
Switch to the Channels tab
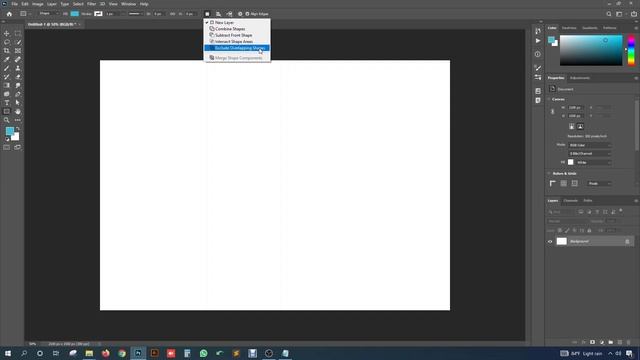coord(571,201)
